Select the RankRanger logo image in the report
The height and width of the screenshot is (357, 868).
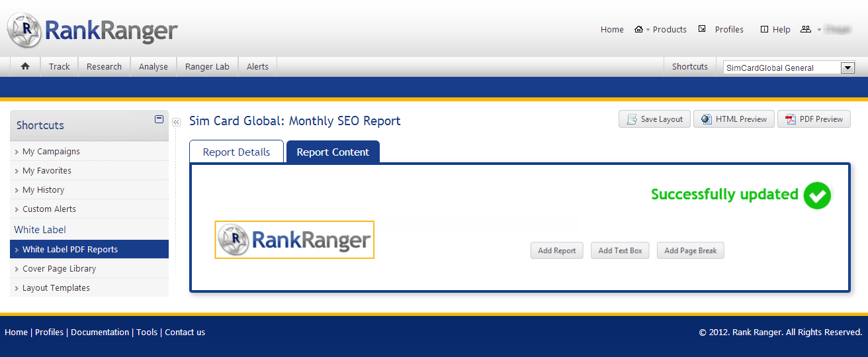pyautogui.click(x=294, y=240)
